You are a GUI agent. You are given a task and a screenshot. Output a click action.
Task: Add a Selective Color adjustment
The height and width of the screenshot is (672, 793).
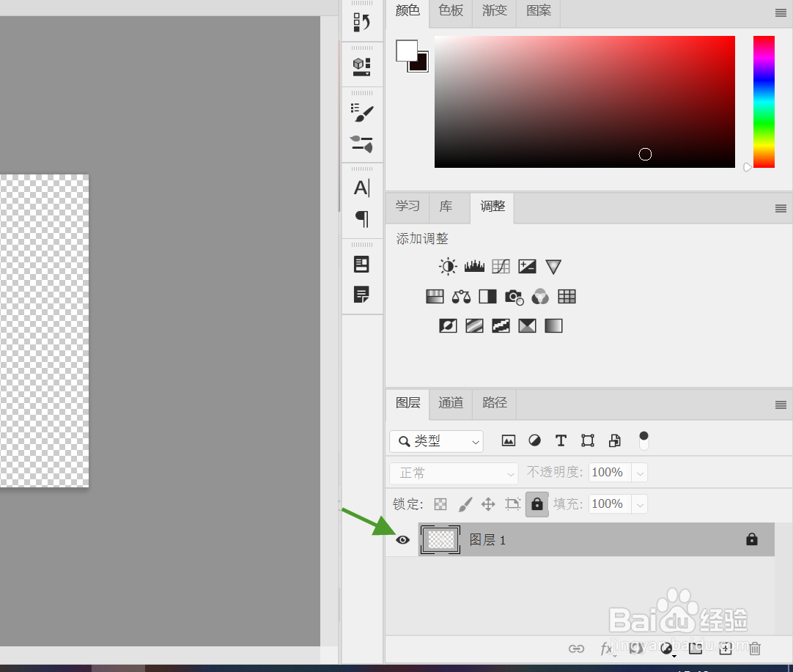point(527,325)
